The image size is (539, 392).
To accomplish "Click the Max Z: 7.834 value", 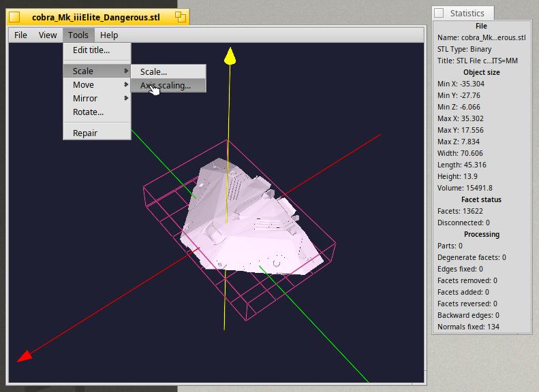I will point(458,142).
